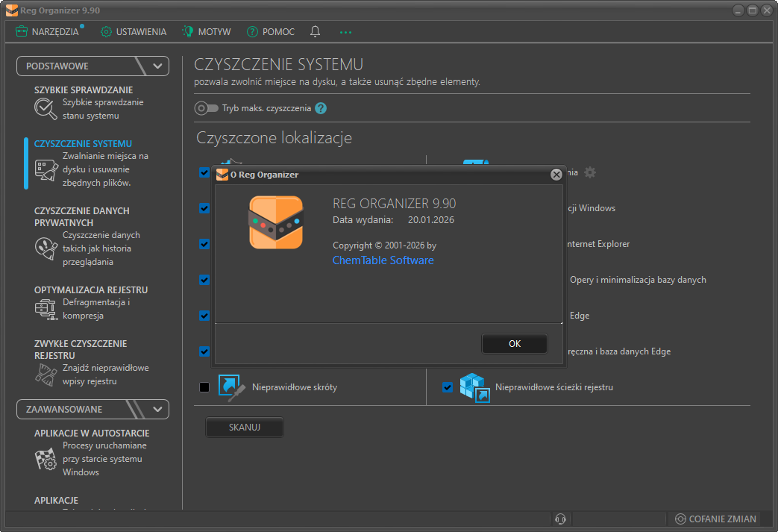Click the POMOC question mark icon
This screenshot has height=532, width=778.
(252, 32)
